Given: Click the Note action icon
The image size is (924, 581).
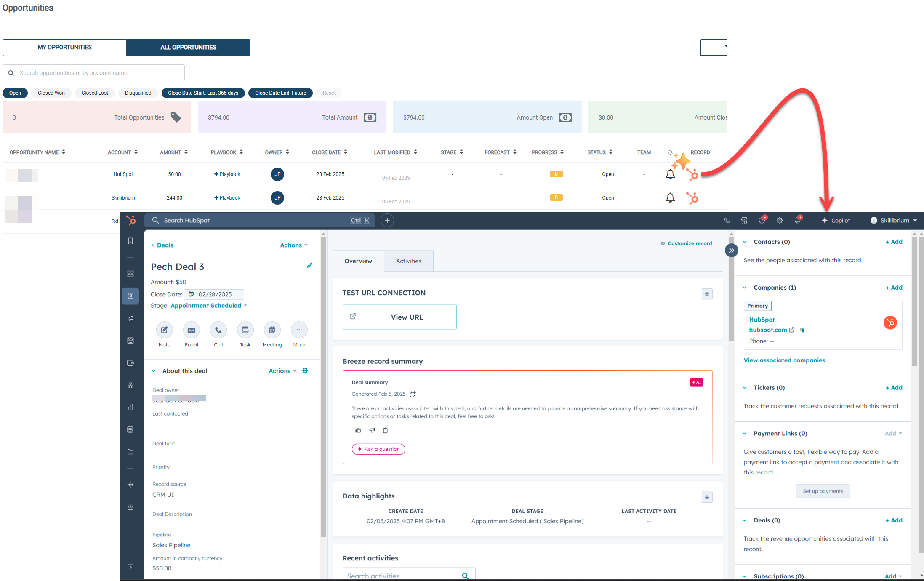Looking at the screenshot, I should (164, 330).
